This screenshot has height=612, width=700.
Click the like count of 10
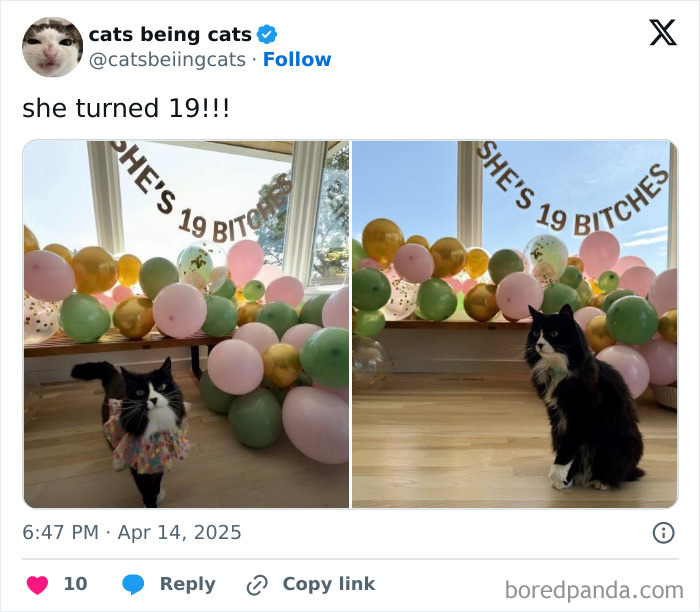coord(75,584)
